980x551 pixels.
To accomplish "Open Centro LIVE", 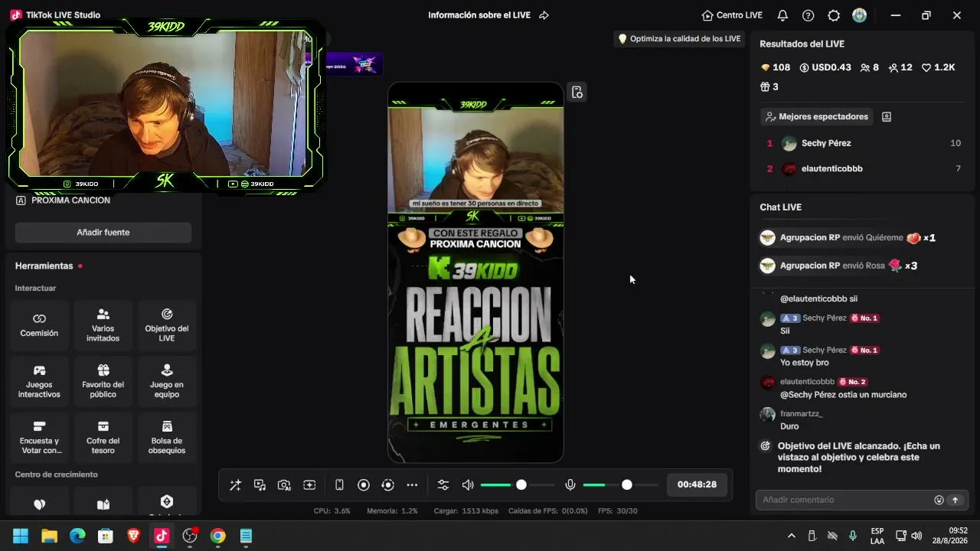I will coord(732,15).
